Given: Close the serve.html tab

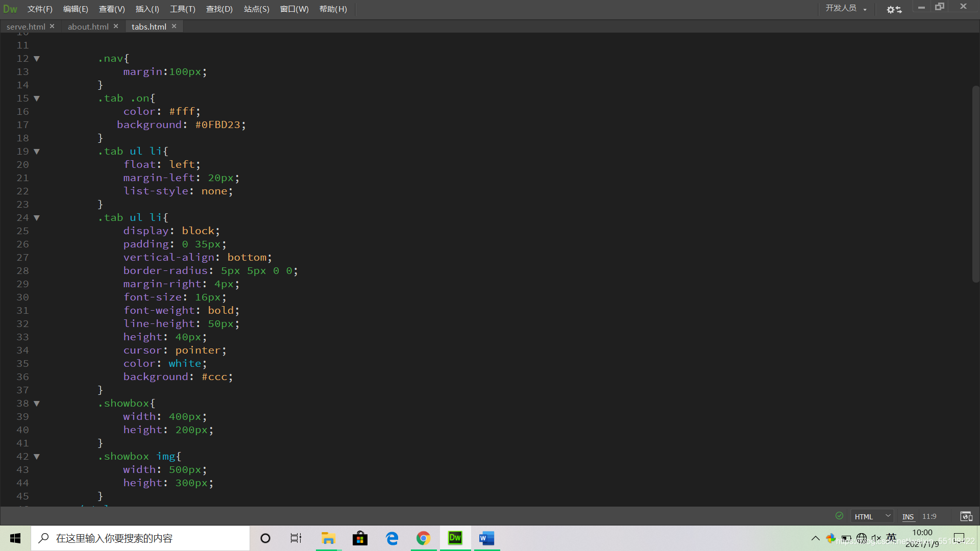Looking at the screenshot, I should (x=52, y=26).
